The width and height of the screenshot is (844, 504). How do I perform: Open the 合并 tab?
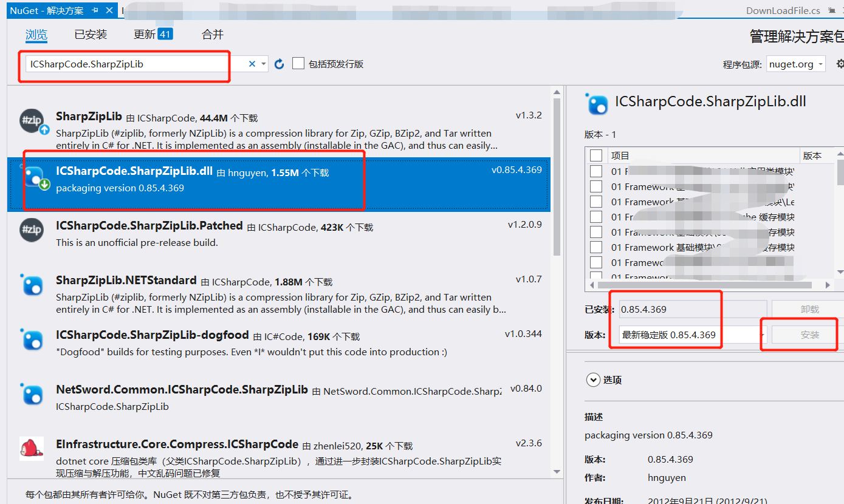(x=213, y=35)
